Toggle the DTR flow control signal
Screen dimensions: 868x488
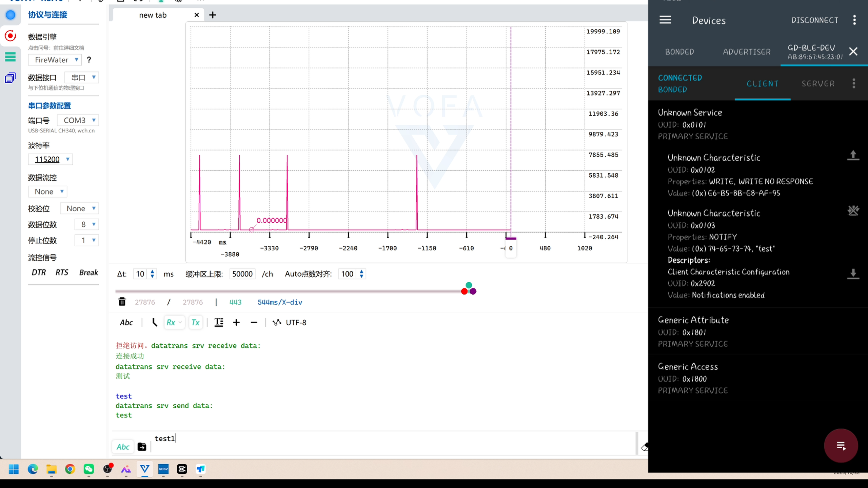click(x=39, y=272)
